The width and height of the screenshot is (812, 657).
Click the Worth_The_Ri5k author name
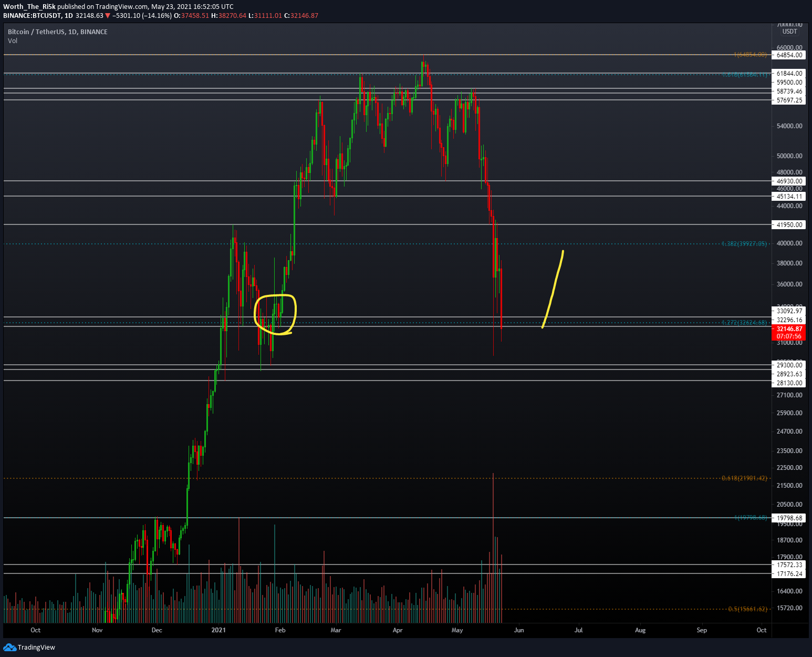[29, 7]
